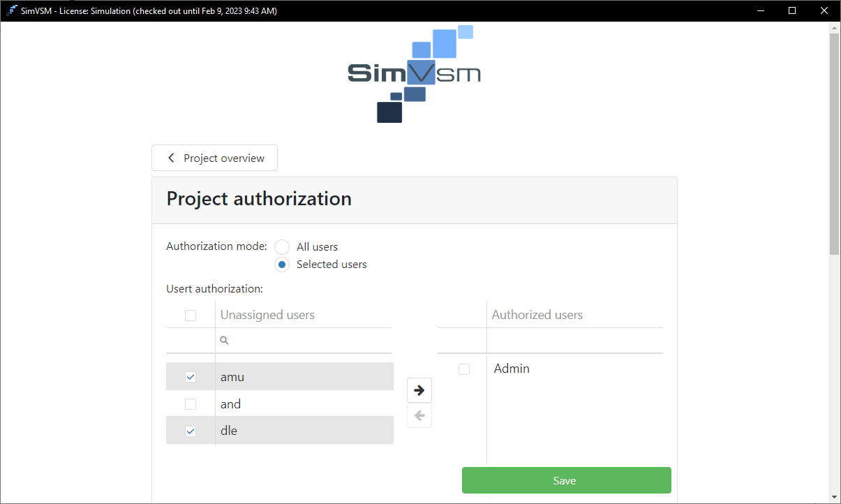Check the box for user and
This screenshot has height=504, width=841.
click(191, 404)
